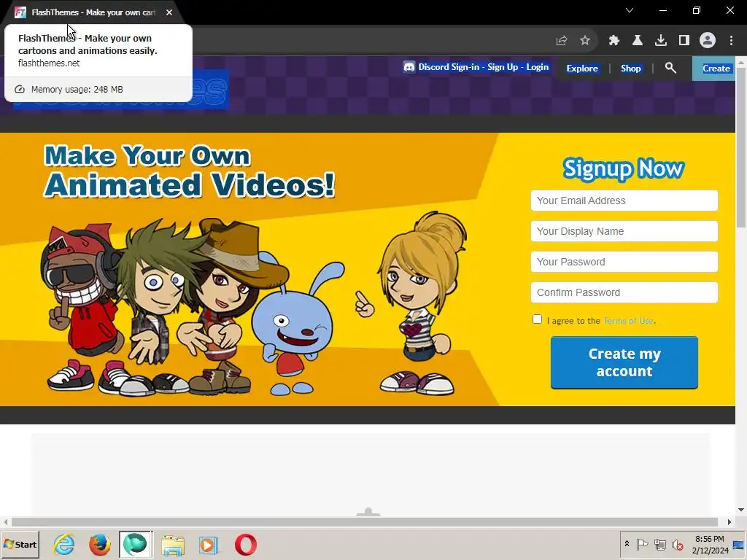Viewport: 747px width, 560px height.
Task: Click the muted volume tray icon
Action: (677, 544)
